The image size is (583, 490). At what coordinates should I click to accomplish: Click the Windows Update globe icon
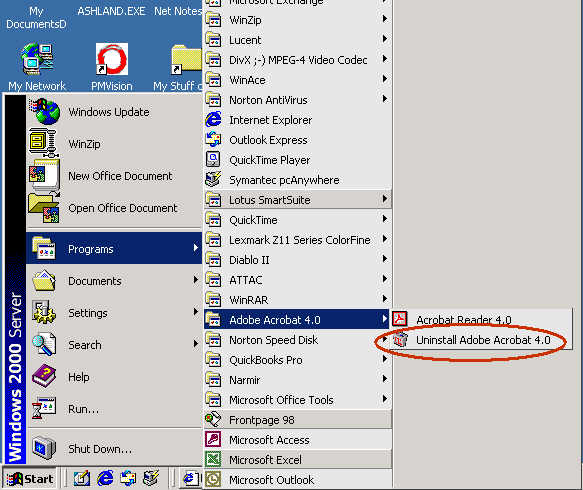[45, 112]
